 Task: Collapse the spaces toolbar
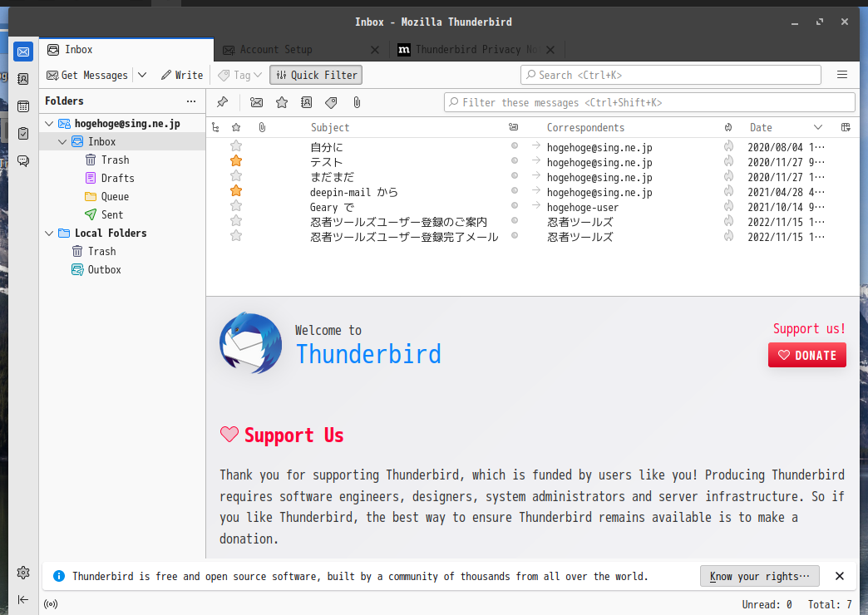pyautogui.click(x=23, y=599)
